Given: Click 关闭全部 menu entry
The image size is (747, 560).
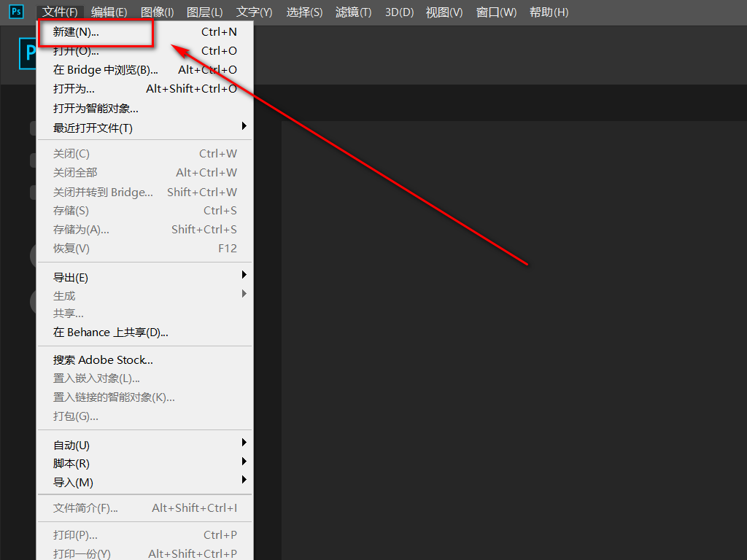Looking at the screenshot, I should tap(145, 173).
